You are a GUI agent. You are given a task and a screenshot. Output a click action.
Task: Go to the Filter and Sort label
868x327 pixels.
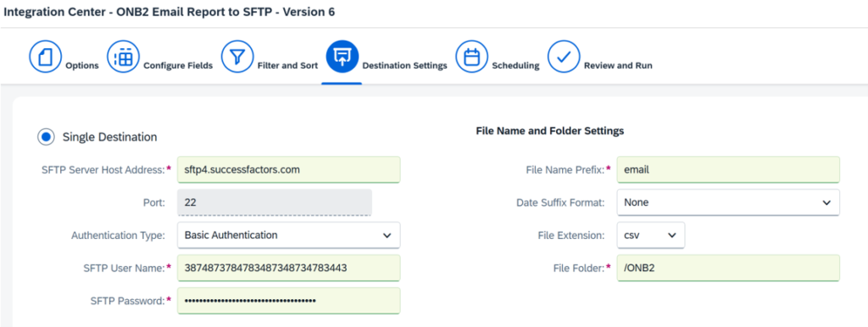pyautogui.click(x=288, y=66)
